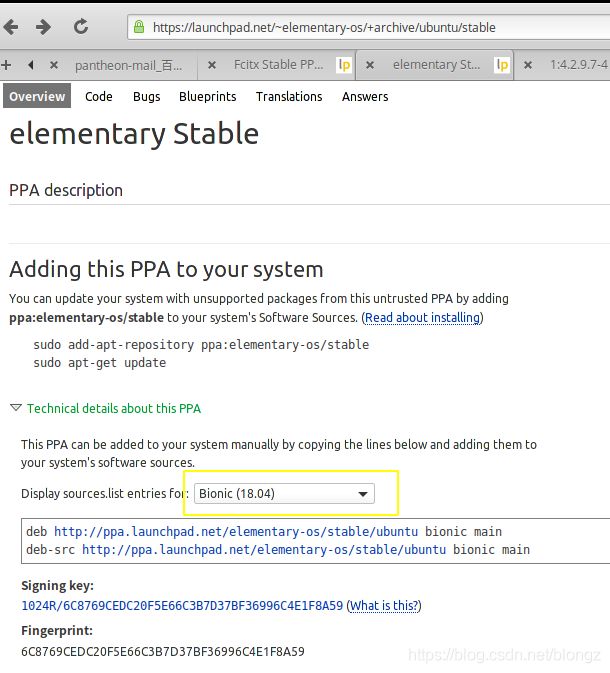Close the Fcitx Stable PPA tab
The image size is (610, 673).
[212, 65]
